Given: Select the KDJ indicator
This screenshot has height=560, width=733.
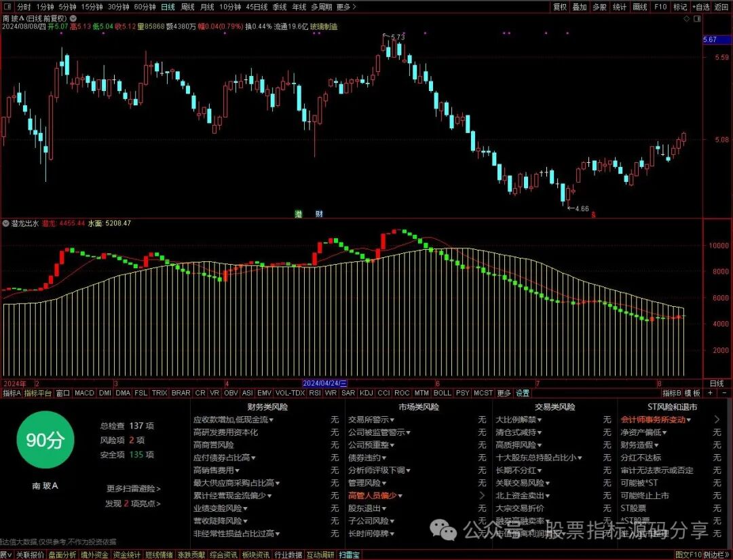Looking at the screenshot, I should coord(366,393).
